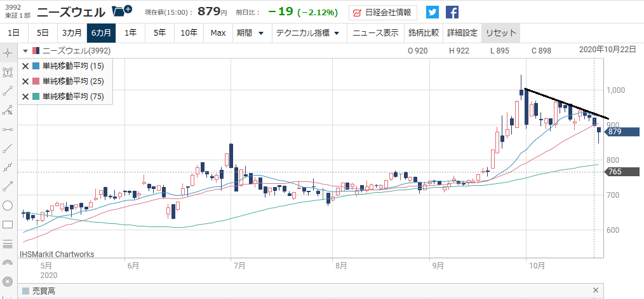Click the ニュース表示 button
Viewport: 644px width, 299px height.
point(375,33)
